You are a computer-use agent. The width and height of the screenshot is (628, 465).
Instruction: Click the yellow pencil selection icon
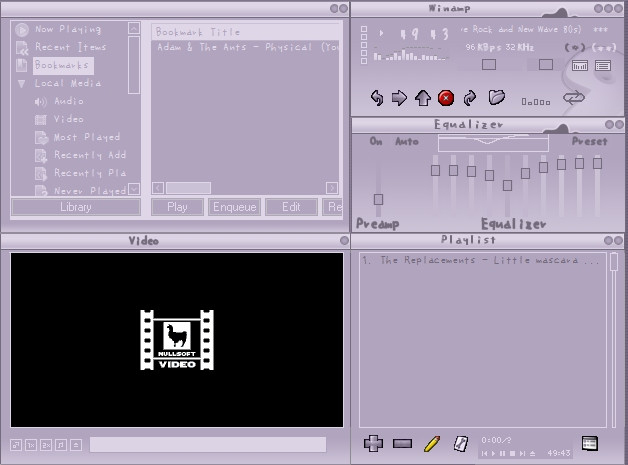pos(432,444)
